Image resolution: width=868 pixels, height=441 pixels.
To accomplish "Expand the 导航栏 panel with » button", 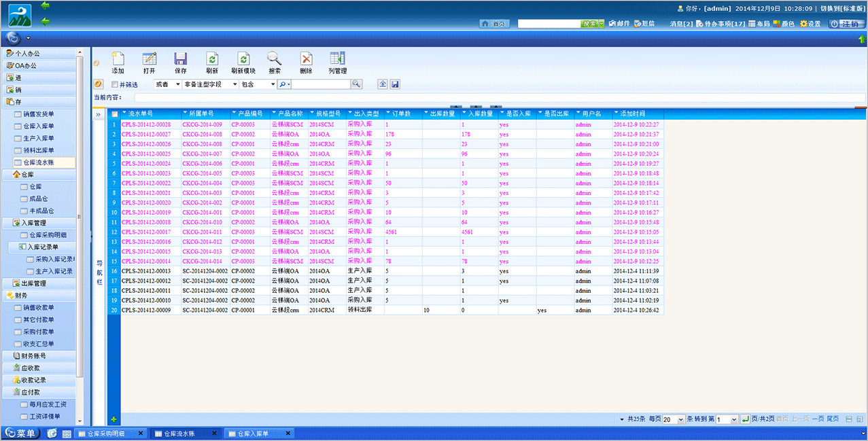I will tap(99, 115).
